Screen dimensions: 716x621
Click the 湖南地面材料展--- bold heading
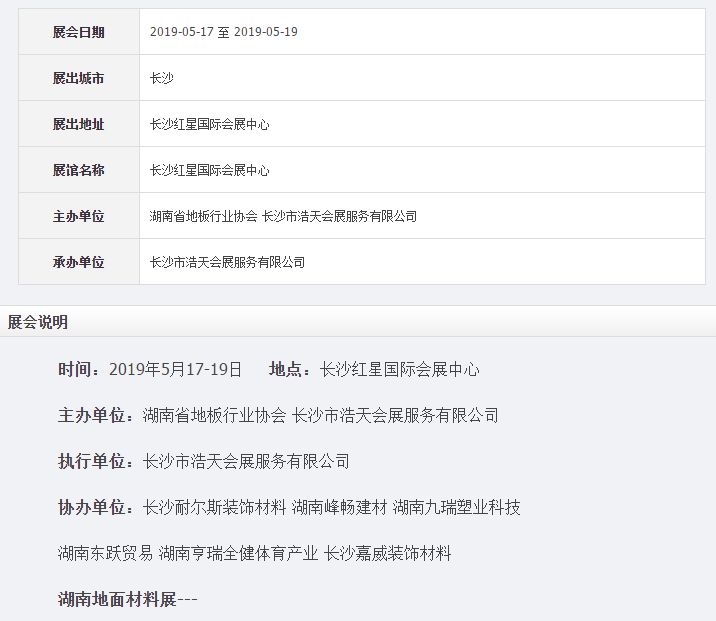pos(128,600)
